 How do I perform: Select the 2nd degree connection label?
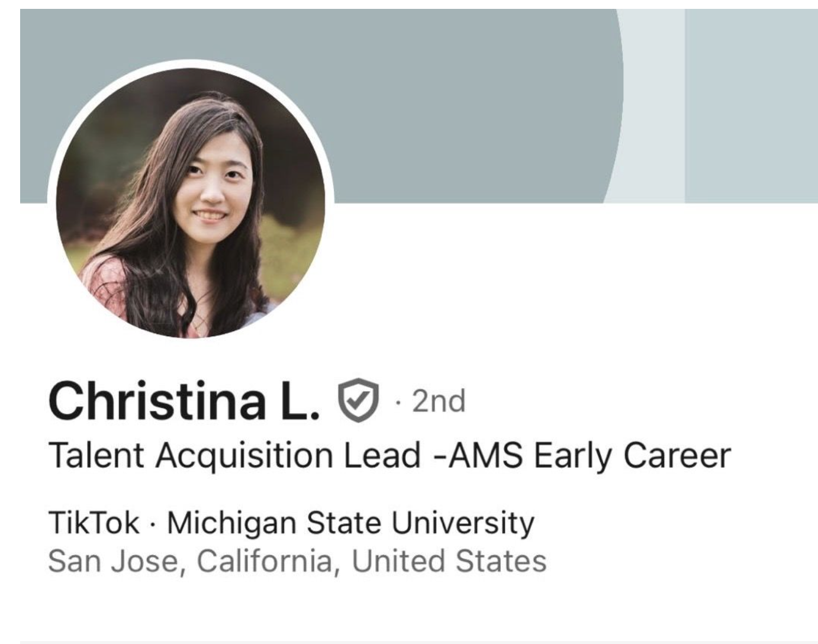(x=439, y=401)
